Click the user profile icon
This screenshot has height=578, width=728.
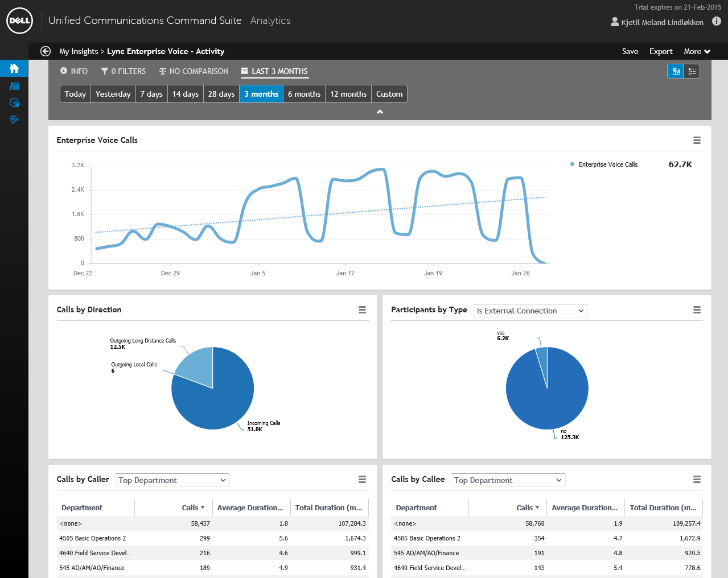coord(615,22)
